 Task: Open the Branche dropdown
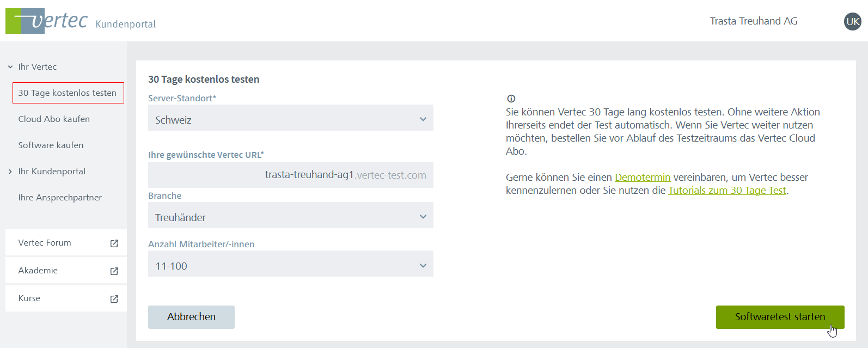pyautogui.click(x=290, y=216)
